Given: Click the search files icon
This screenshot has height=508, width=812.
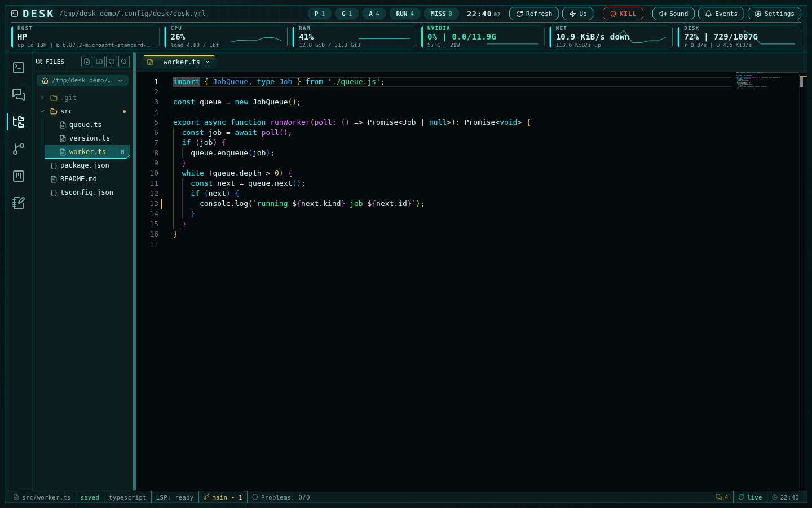Looking at the screenshot, I should coord(124,62).
